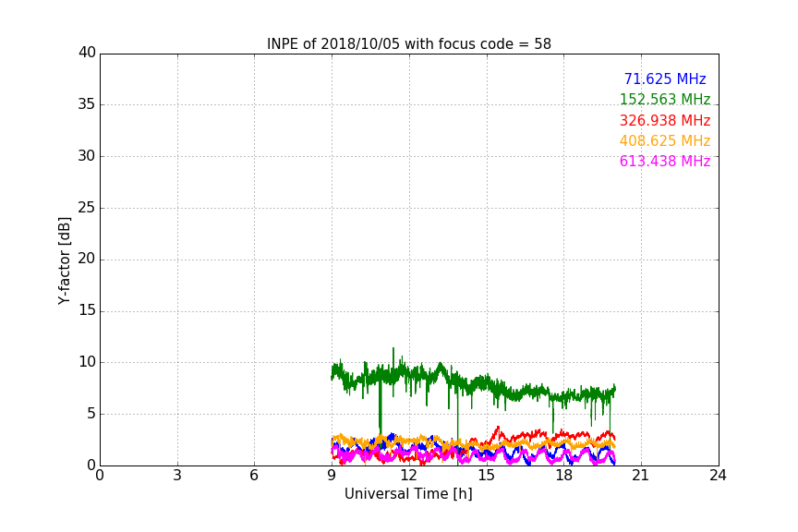
Task: Click the y-axis tick value 40
Action: coord(87,53)
